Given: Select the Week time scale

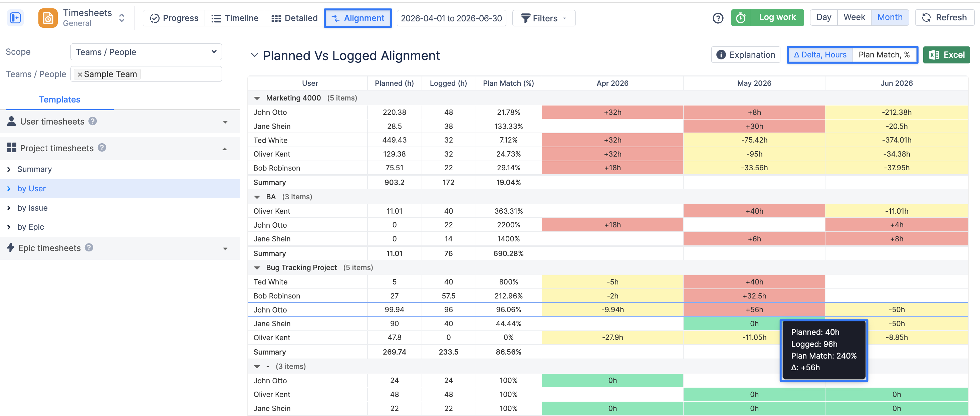Looking at the screenshot, I should (854, 17).
